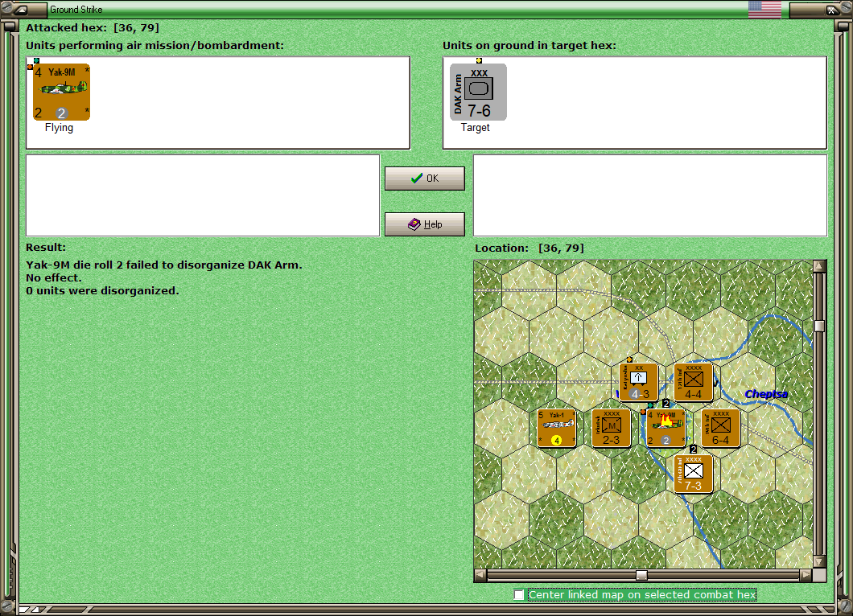The width and height of the screenshot is (853, 616).
Task: Click the vertical map scrollbar thumb
Action: 820,326
